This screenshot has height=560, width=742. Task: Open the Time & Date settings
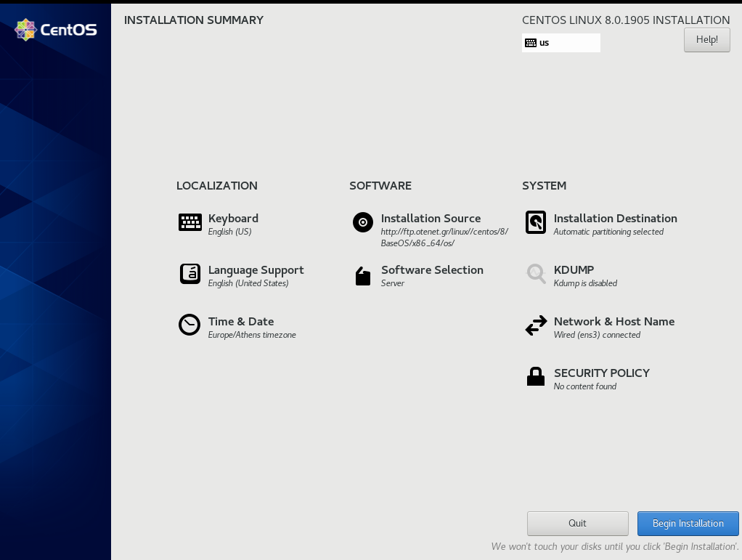(241, 321)
